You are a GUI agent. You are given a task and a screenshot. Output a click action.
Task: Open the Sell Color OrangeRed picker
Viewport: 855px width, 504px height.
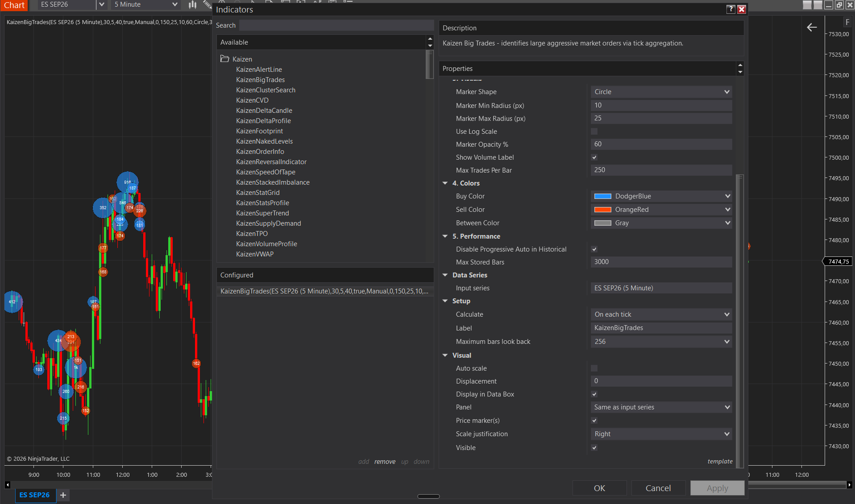661,210
